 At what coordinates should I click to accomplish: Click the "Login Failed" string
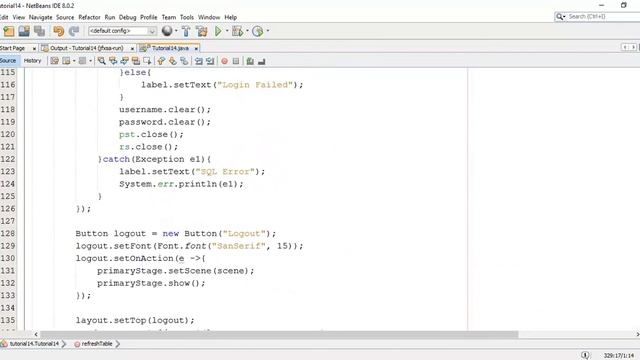pyautogui.click(x=256, y=85)
